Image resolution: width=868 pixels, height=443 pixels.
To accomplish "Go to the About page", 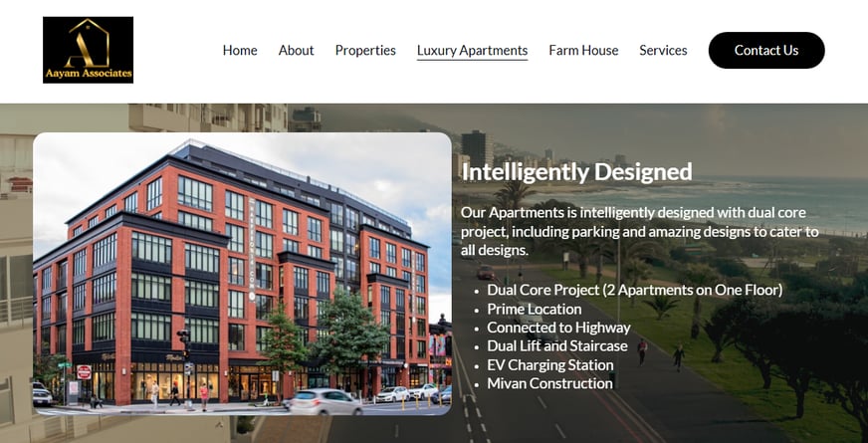I will (x=297, y=51).
